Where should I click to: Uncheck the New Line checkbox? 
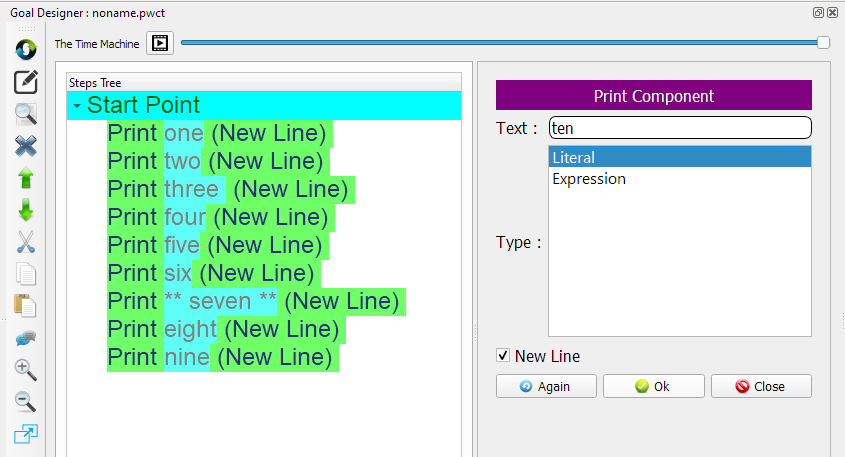503,356
